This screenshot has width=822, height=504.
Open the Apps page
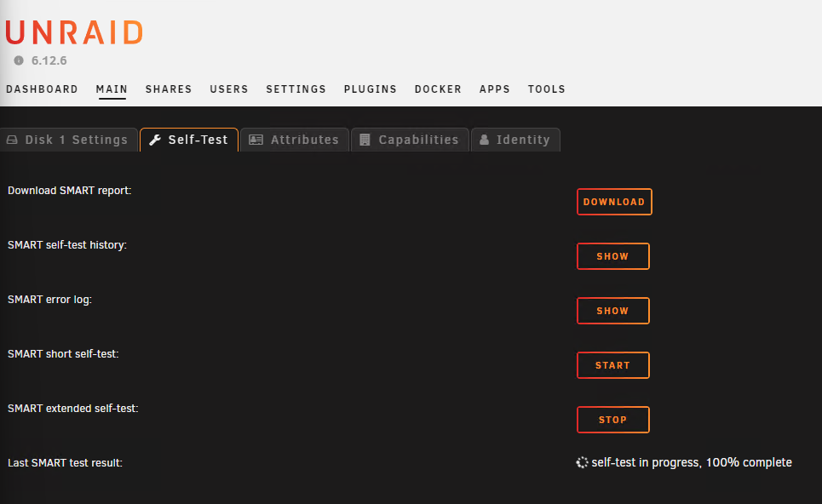pos(495,89)
